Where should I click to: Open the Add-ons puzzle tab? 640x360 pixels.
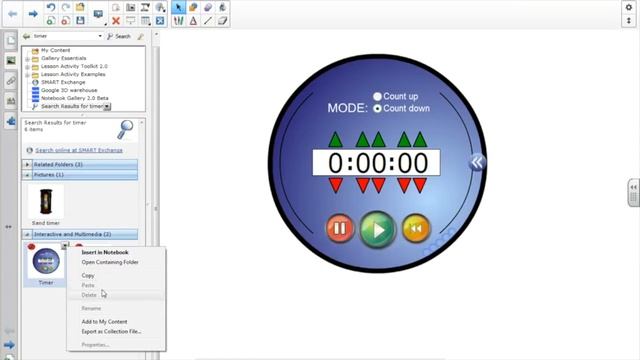pyautogui.click(x=11, y=121)
